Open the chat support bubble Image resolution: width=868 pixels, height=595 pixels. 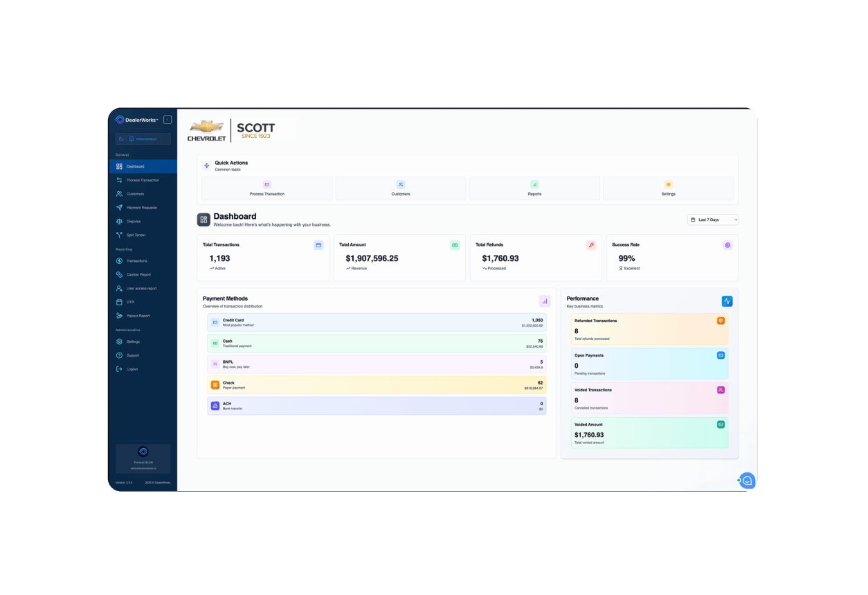click(747, 481)
